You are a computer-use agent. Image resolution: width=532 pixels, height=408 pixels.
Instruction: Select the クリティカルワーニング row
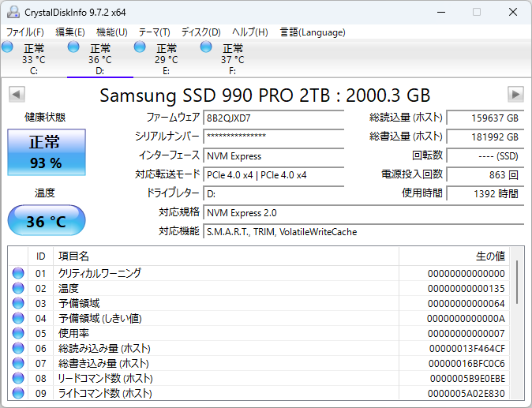pos(259,273)
